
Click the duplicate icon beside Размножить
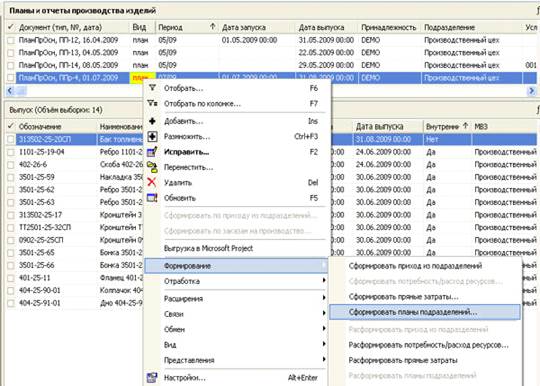(x=152, y=136)
